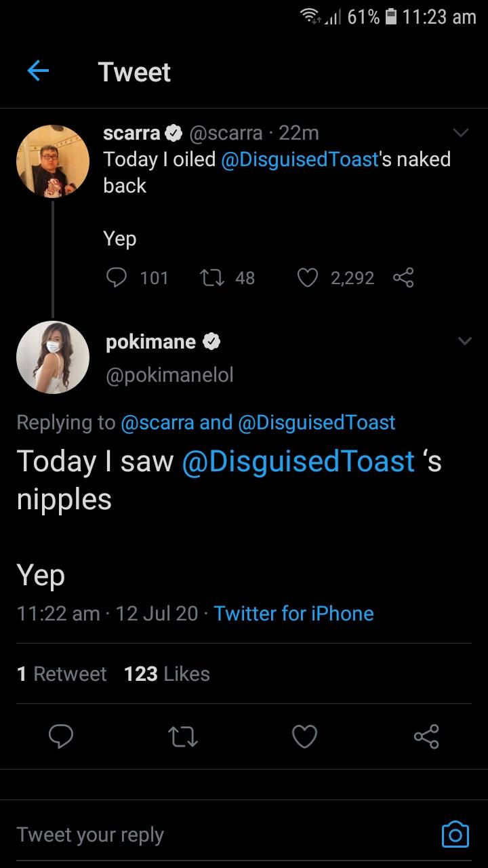The height and width of the screenshot is (868, 488).
Task: Share scarra's tweet using share icon
Action: tap(403, 277)
